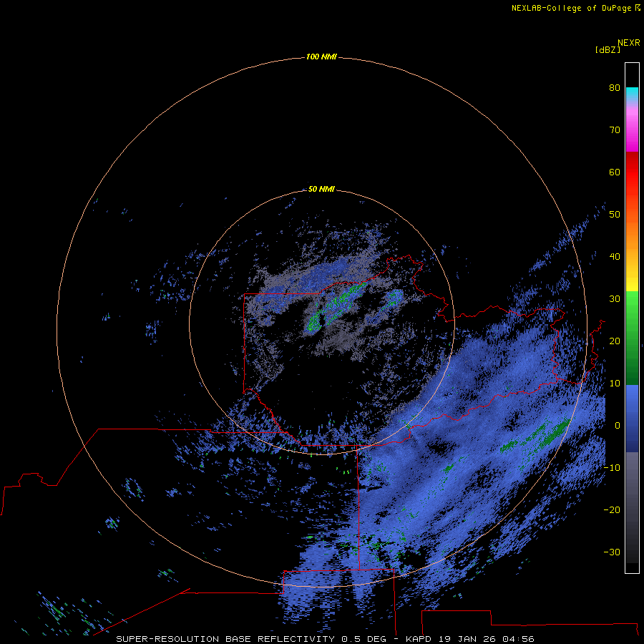The image size is (644, 644).
Task: Click the 80 value on dBZ scale
Action: (x=615, y=88)
